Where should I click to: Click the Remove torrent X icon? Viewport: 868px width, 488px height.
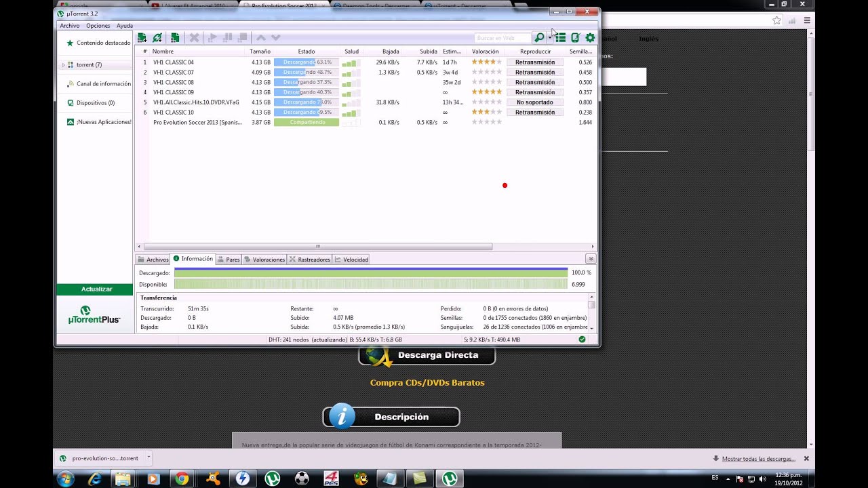point(194,38)
